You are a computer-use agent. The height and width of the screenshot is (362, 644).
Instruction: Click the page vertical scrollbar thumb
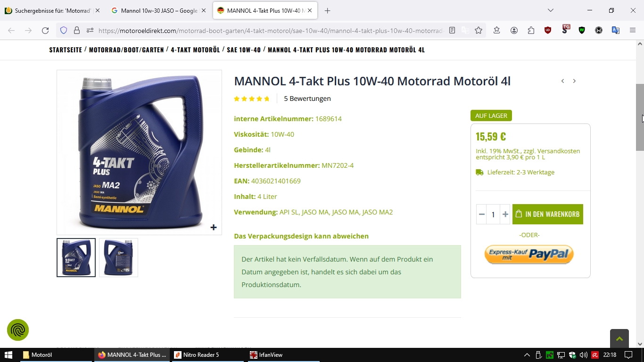coord(640,117)
